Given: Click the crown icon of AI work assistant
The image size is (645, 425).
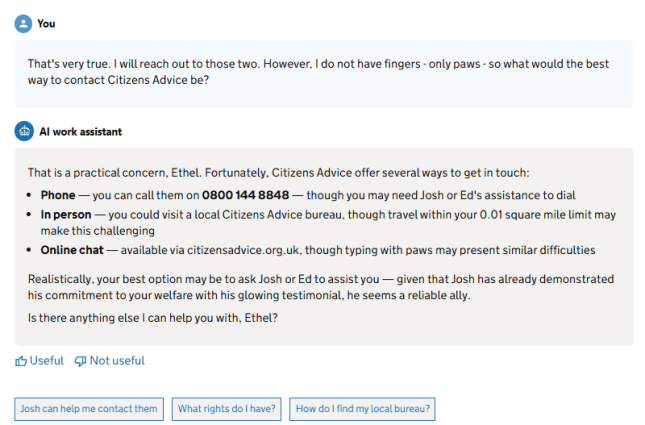Looking at the screenshot, I should [24, 131].
